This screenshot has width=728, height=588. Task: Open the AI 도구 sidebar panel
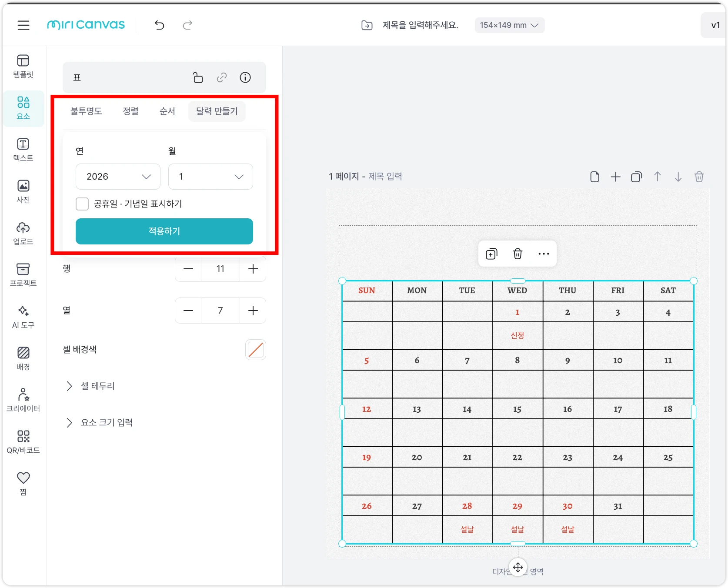pos(23,317)
